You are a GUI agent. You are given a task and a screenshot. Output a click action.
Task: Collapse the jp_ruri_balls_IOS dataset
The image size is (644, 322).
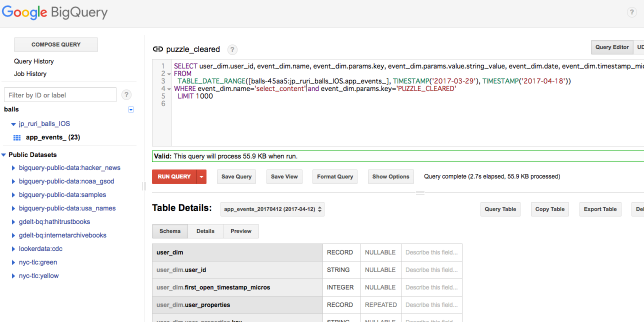click(x=13, y=124)
